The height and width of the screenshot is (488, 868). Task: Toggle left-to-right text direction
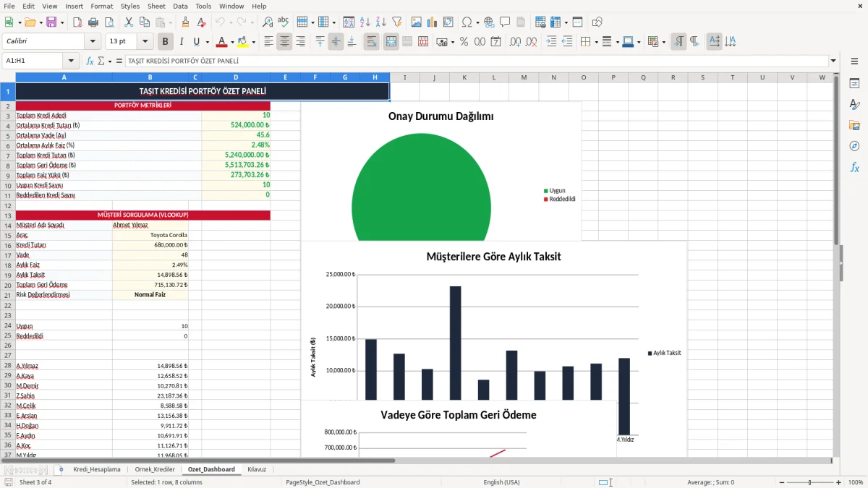pyautogui.click(x=678, y=42)
